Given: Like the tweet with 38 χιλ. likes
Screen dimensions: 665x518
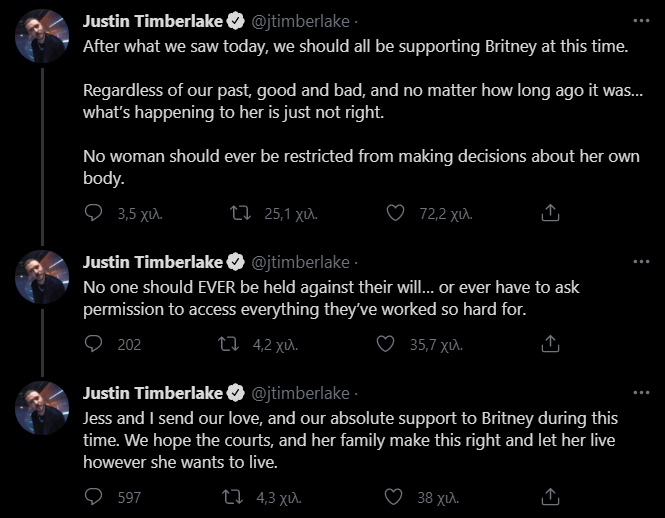Looking at the screenshot, I should click(x=395, y=496).
